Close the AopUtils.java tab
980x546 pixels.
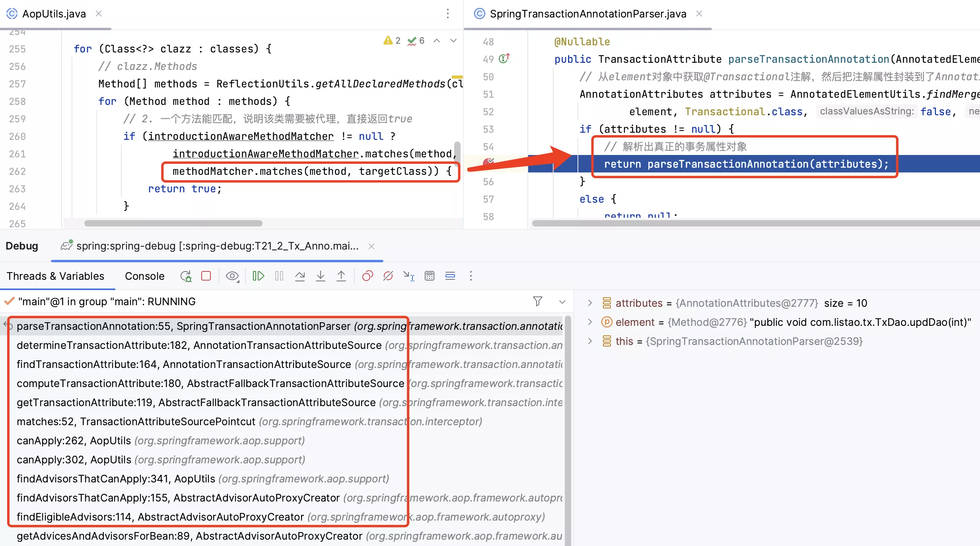tap(99, 14)
